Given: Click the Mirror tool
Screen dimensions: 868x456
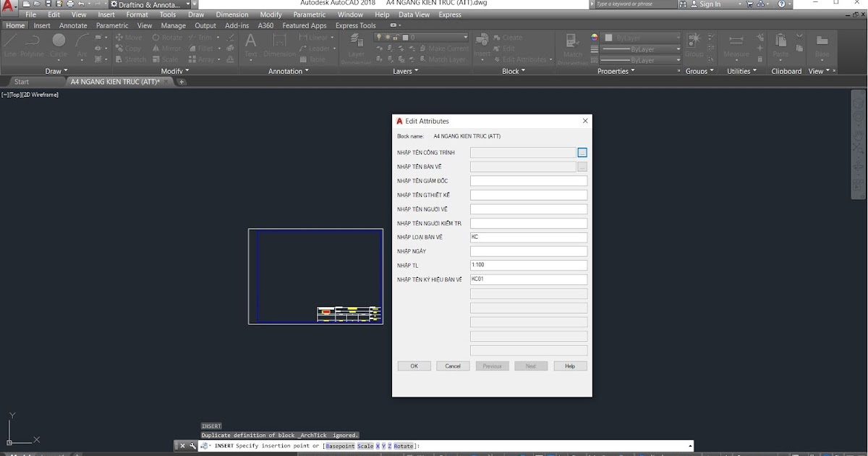Looking at the screenshot, I should [166, 48].
